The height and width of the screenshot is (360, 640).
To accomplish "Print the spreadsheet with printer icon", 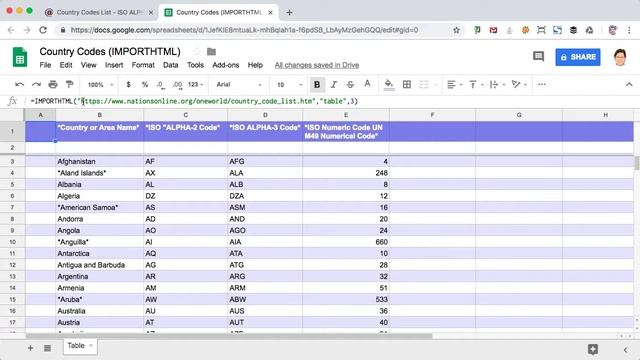I will 53,84.
